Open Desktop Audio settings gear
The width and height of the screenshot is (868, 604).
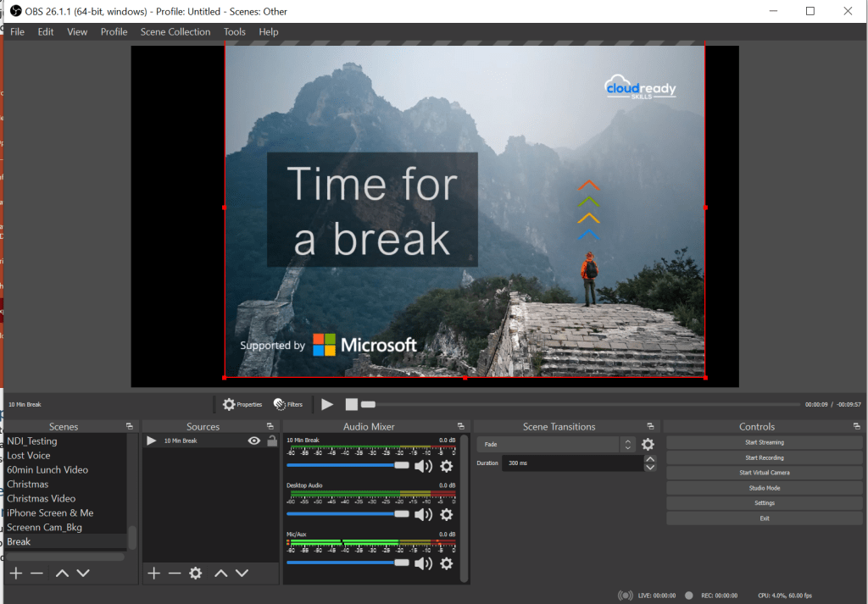click(x=447, y=515)
